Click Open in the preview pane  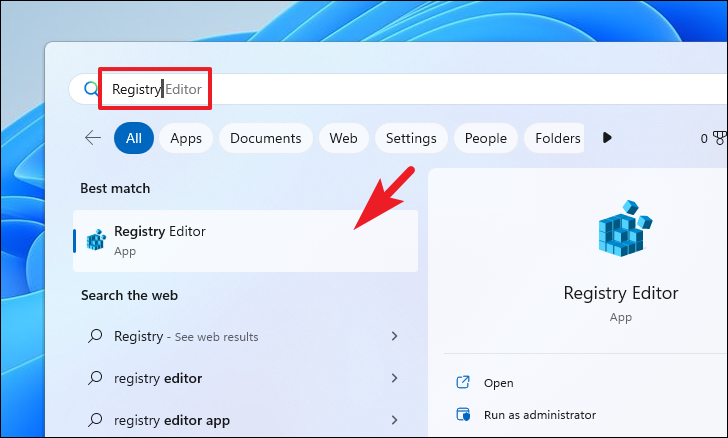[x=499, y=383]
